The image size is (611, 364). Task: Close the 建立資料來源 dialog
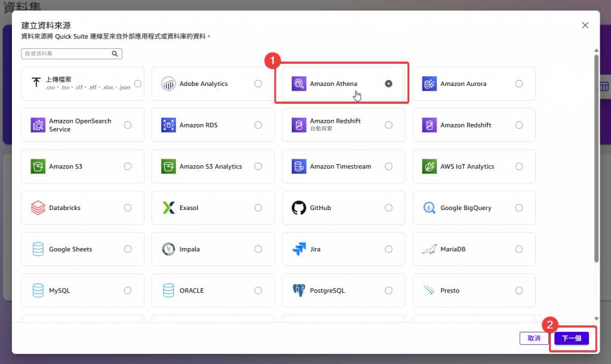pyautogui.click(x=585, y=25)
